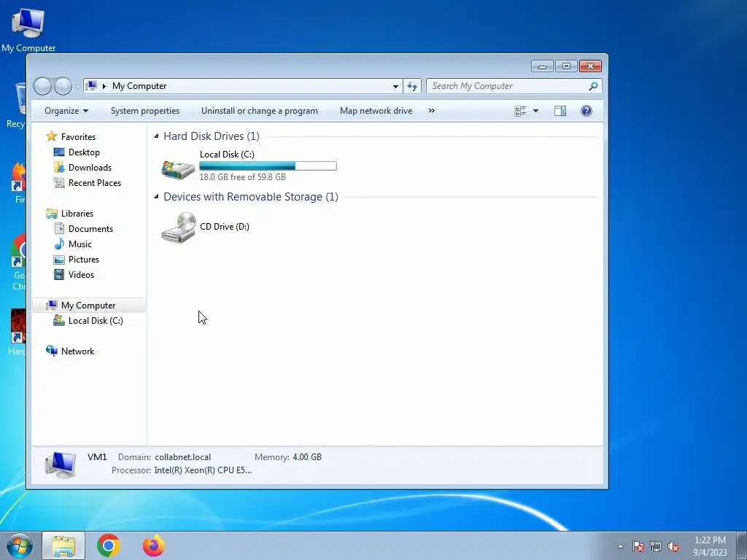Click the network status tray icon

[x=656, y=546]
